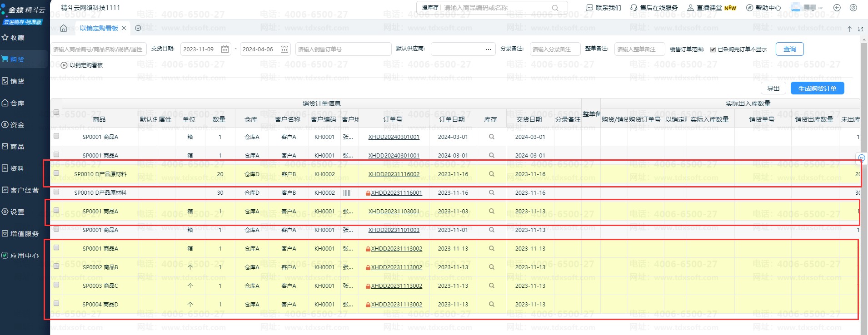
Task: Uncheck 已采购完订单不显示 checkbox
Action: (713, 49)
